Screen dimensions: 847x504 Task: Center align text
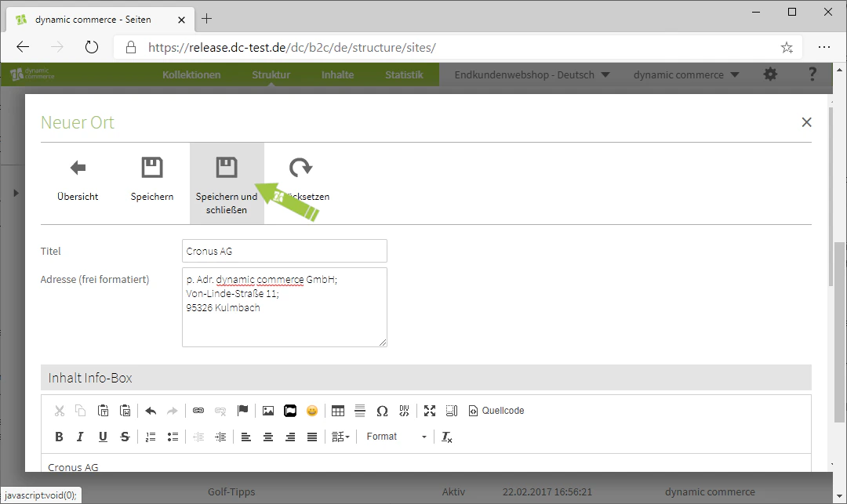coord(268,437)
